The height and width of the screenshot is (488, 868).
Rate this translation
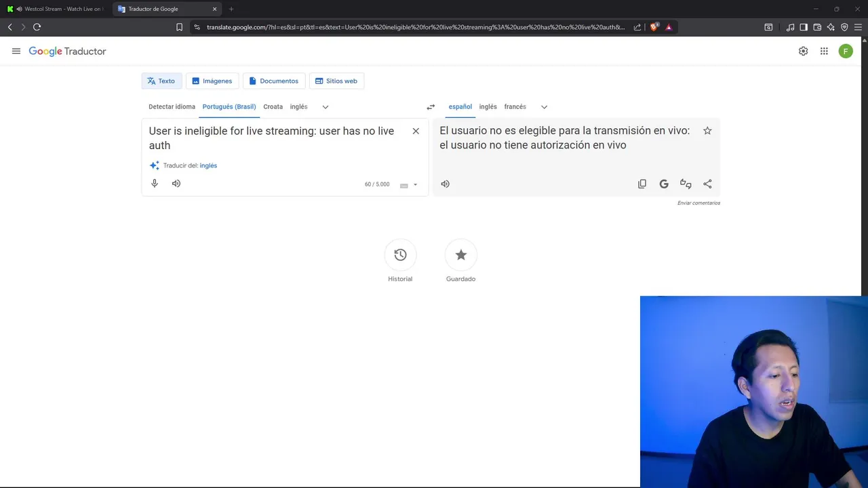point(686,184)
